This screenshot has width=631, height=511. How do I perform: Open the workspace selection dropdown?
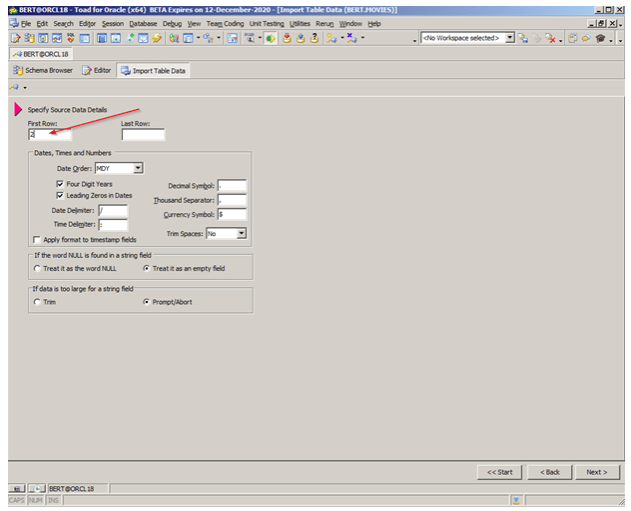pos(510,38)
